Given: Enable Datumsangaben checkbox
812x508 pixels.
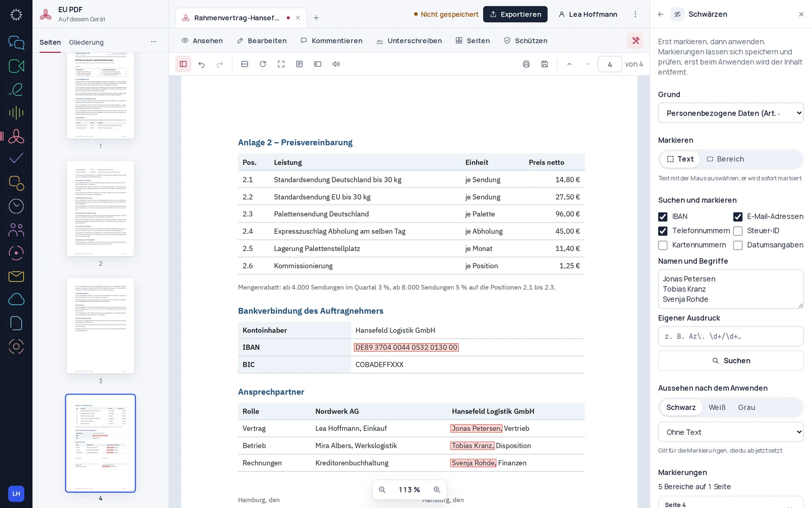Looking at the screenshot, I should 738,246.
